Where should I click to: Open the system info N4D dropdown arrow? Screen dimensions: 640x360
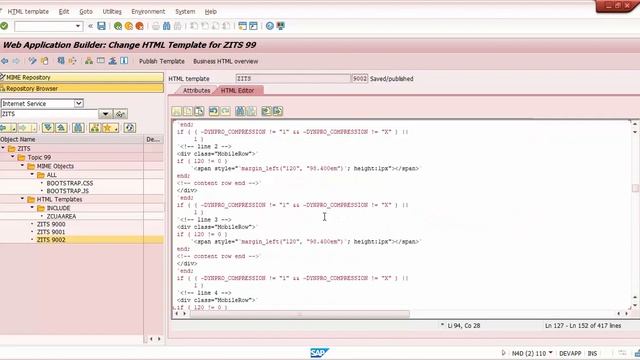[550, 353]
